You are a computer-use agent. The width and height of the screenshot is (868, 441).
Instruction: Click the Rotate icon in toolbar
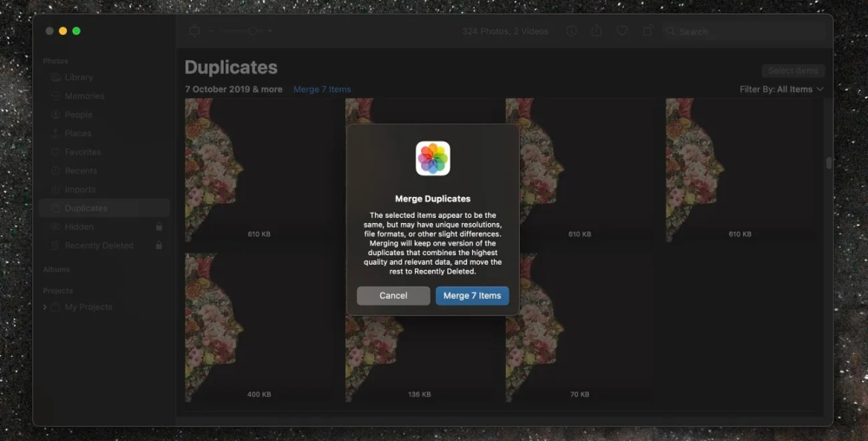pos(648,31)
